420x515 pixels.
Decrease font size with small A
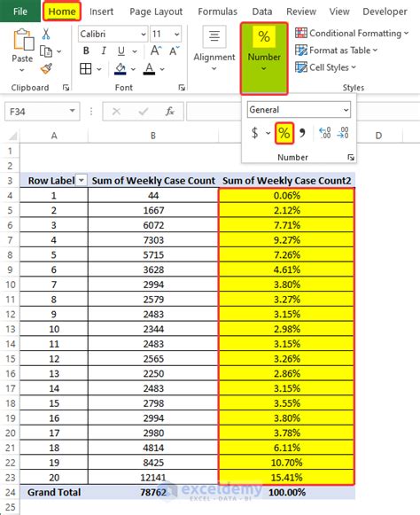click(174, 51)
